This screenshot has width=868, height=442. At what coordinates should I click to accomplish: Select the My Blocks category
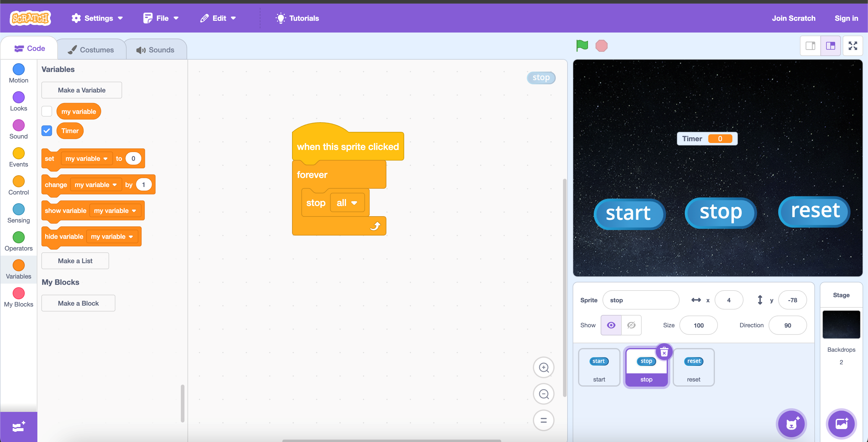click(x=18, y=297)
